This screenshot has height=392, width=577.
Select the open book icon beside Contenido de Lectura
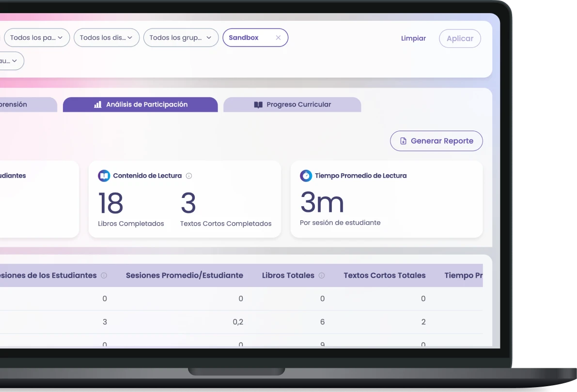click(104, 176)
